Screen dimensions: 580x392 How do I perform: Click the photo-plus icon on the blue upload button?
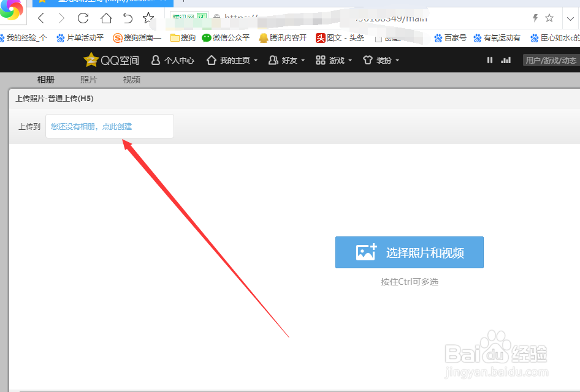coord(366,252)
